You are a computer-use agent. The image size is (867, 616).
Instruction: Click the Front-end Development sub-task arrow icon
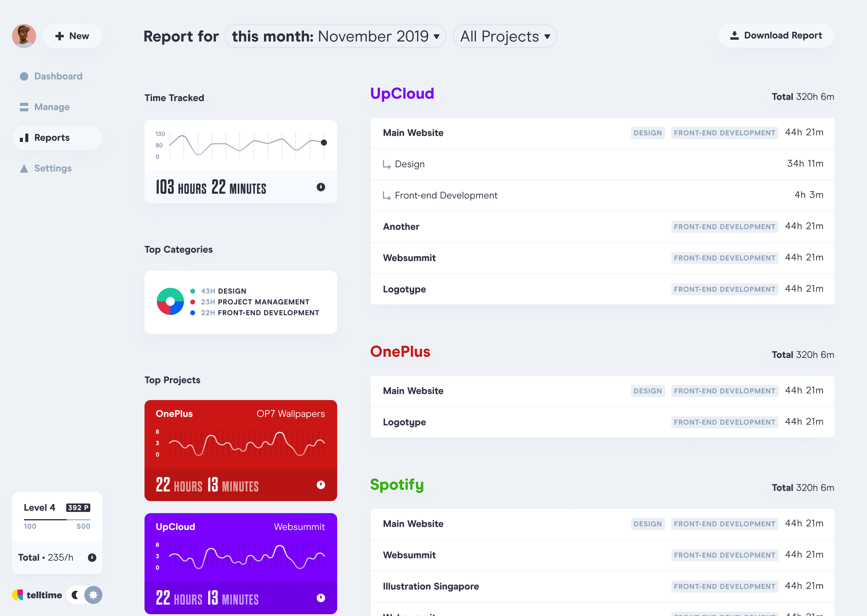(x=387, y=196)
